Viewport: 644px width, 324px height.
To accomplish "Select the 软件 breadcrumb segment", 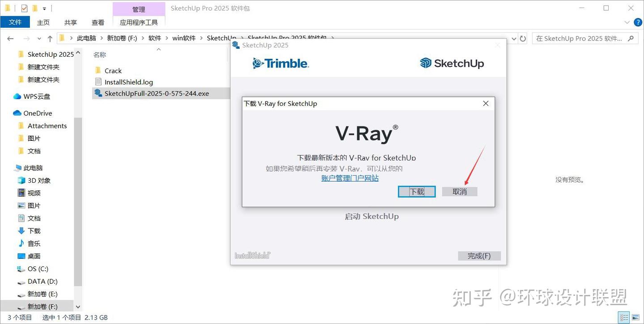I will point(155,38).
